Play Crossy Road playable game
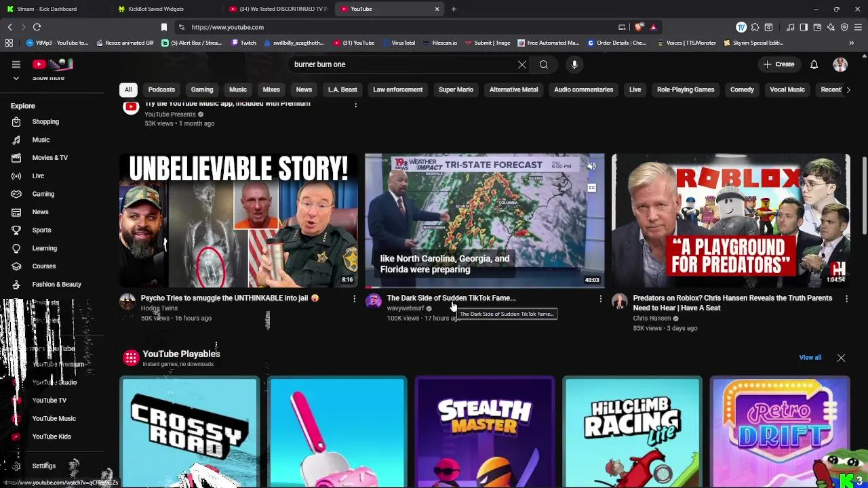The height and width of the screenshot is (488, 868). point(189,432)
